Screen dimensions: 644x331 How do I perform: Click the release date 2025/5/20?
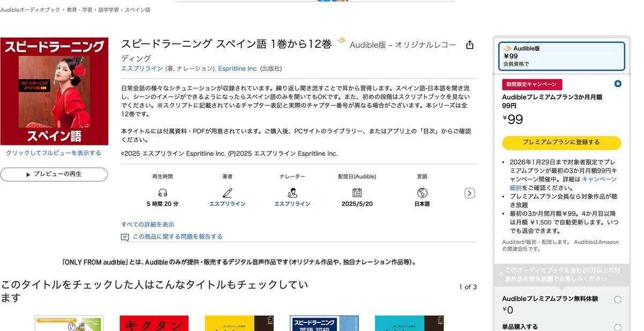pos(357,204)
